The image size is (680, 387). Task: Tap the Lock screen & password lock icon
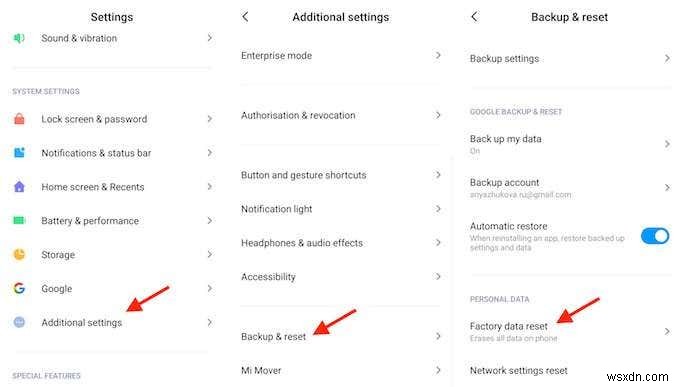19,119
